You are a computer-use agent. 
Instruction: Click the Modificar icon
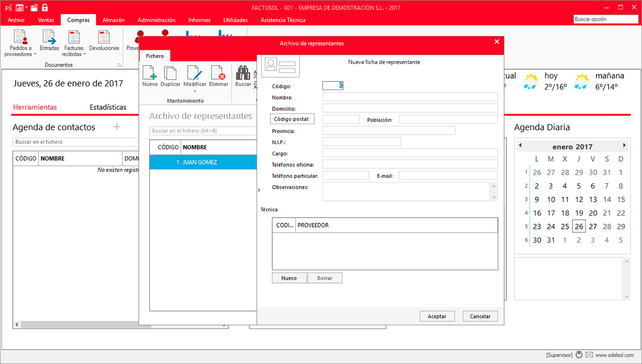click(x=195, y=73)
